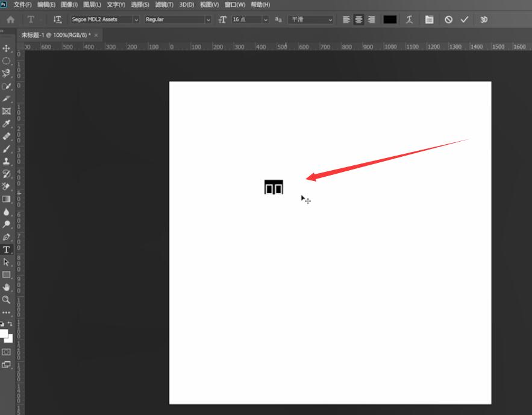Screen dimensions: 532x415
Task: Change the screen mode
Action: (6, 365)
